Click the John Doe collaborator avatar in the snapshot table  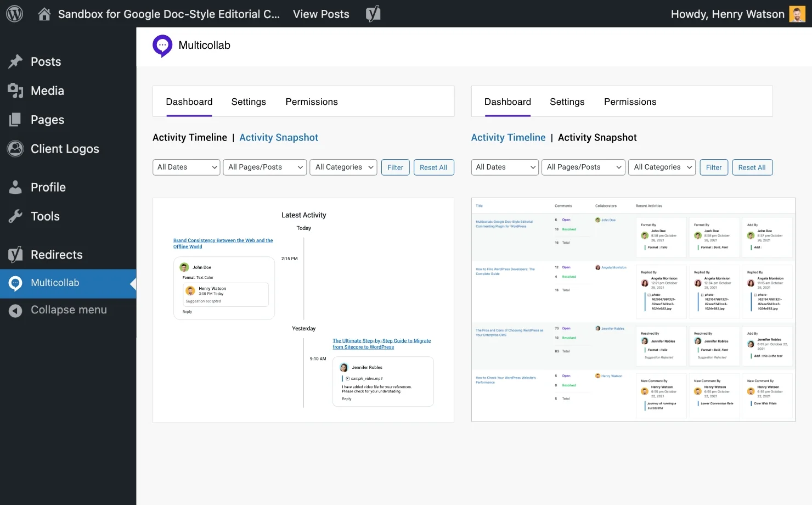pos(597,220)
